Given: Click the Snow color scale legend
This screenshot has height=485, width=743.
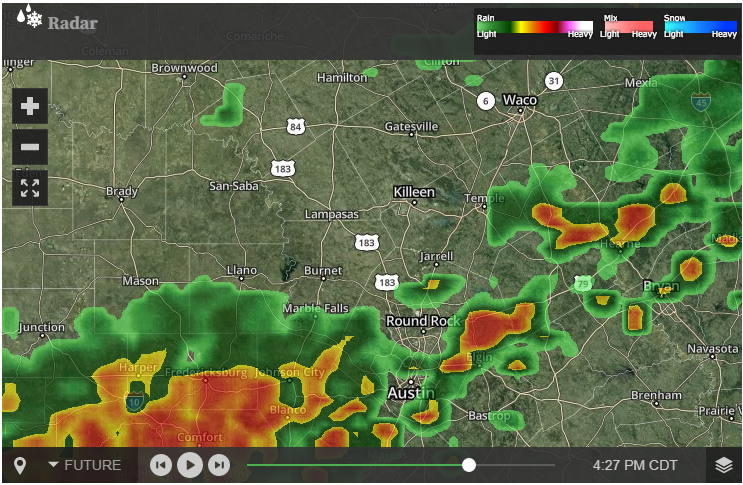Looking at the screenshot, I should 700,27.
